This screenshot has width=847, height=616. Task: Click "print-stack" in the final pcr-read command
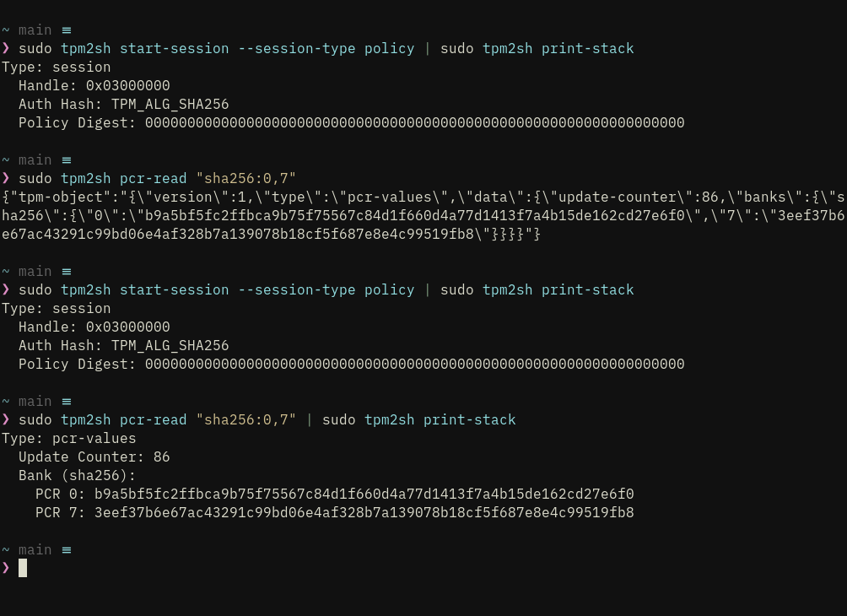469,420
